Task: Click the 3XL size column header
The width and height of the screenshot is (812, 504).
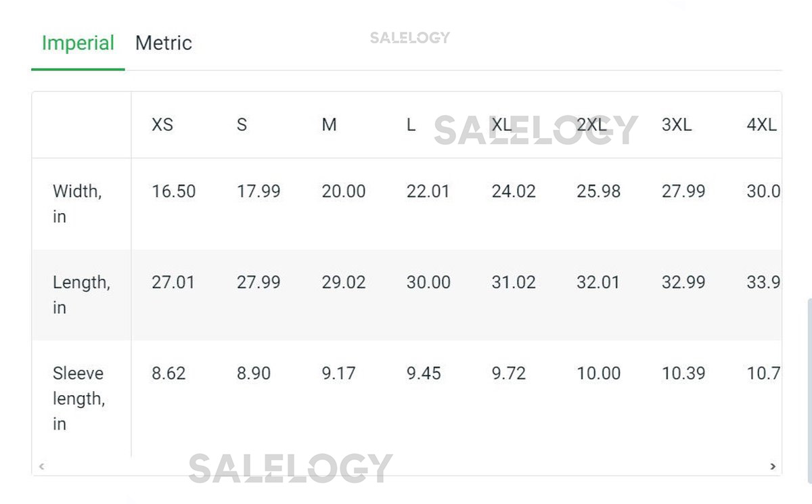Action: pos(677,125)
